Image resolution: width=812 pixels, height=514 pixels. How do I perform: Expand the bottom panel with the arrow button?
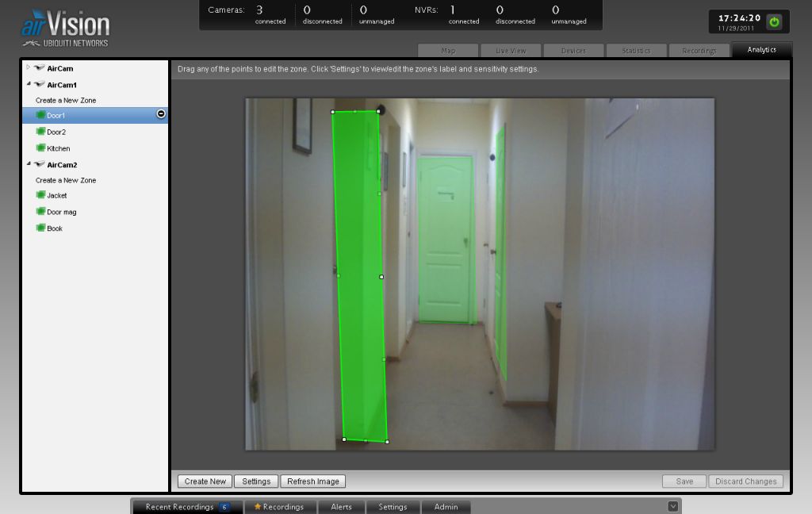coord(672,506)
